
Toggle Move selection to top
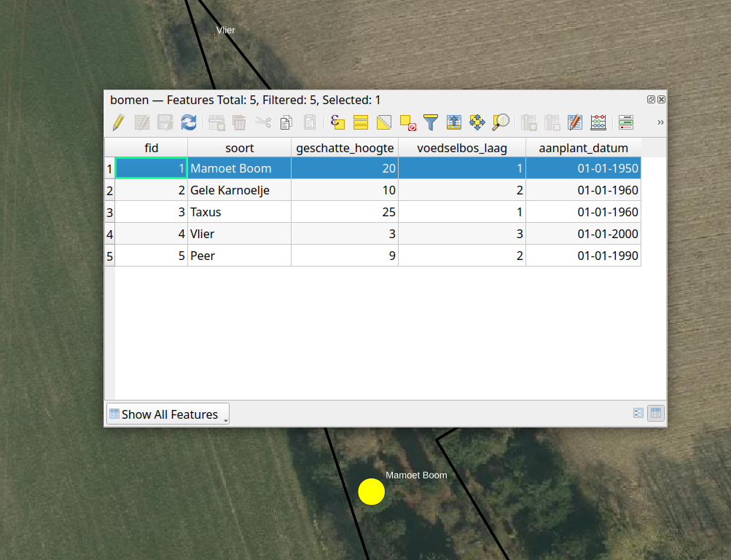click(454, 122)
